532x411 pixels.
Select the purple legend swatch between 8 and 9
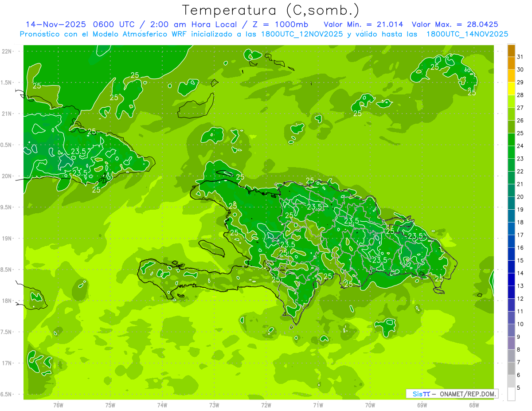pos(511,343)
